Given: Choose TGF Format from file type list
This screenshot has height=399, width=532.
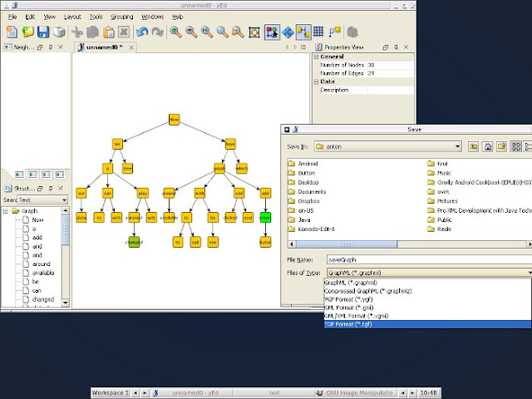Looking at the screenshot, I should point(427,324).
